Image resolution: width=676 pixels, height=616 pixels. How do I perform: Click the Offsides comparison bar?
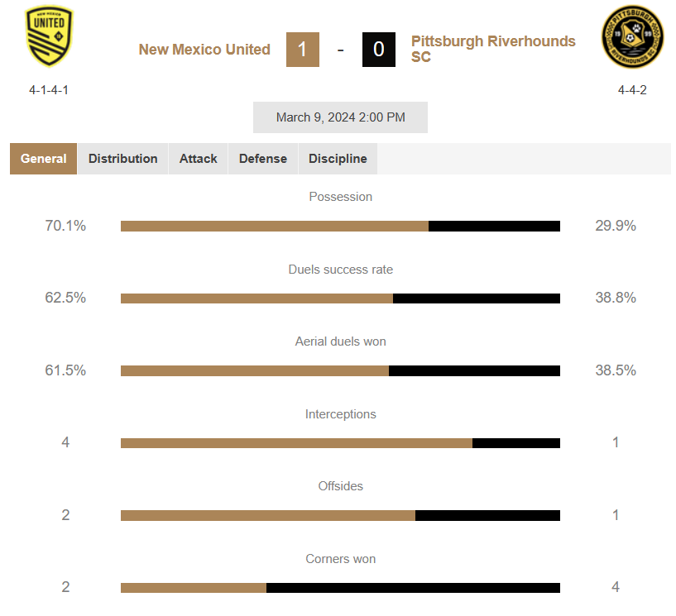[x=340, y=516]
